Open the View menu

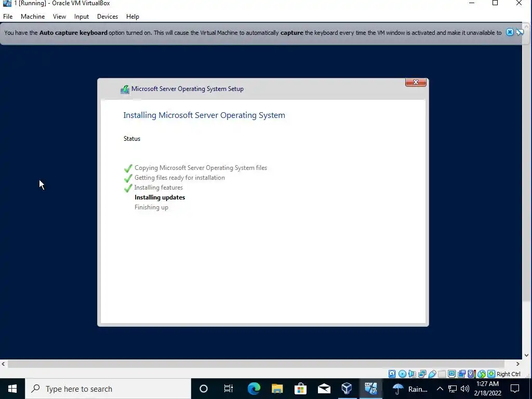click(x=59, y=16)
